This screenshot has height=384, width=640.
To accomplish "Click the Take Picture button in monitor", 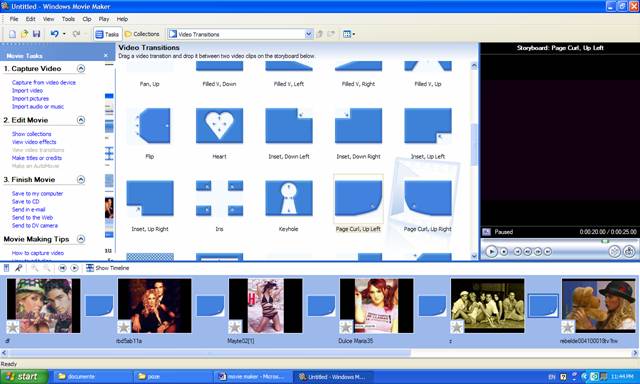I will (x=629, y=251).
